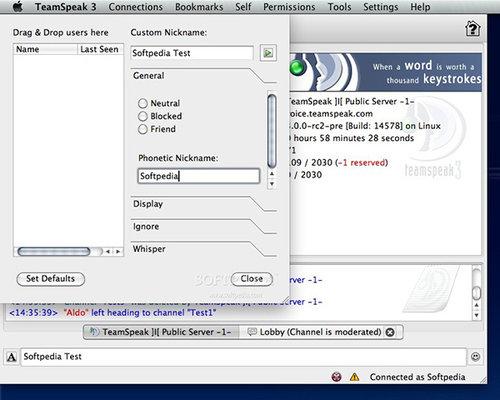Click the -1 reserved slots text
Screen dimensions: 500x400
(362, 163)
